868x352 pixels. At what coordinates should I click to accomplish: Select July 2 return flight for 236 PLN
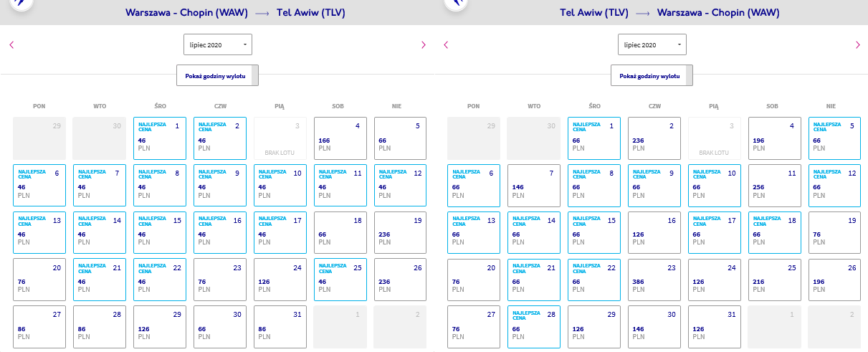654,138
